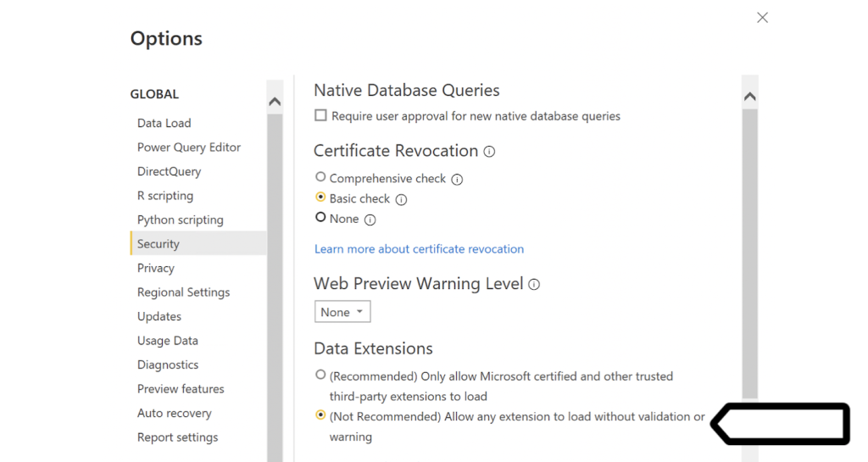Screen dimensions: 868x462
Task: Select Basic check radio button
Action: (x=320, y=197)
